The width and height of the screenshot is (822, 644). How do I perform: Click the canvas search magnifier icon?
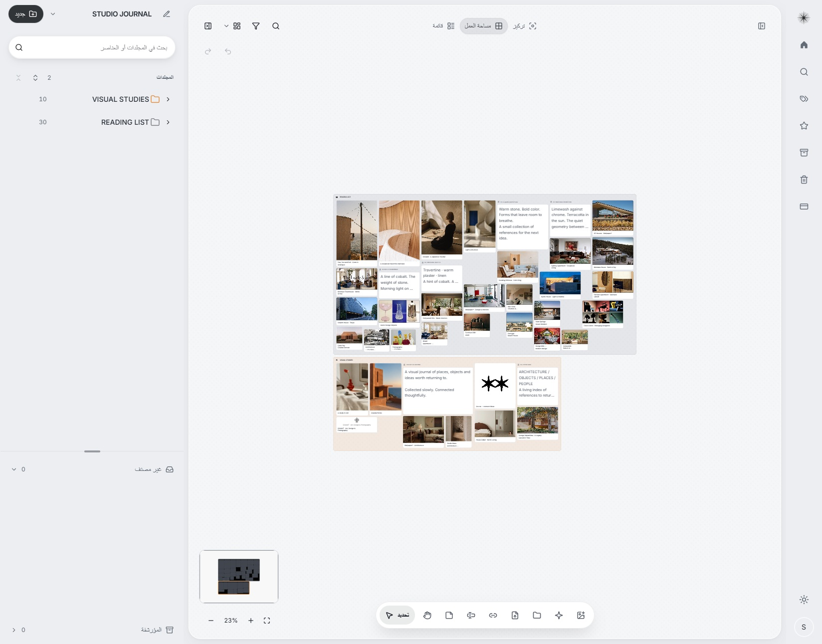pos(276,26)
